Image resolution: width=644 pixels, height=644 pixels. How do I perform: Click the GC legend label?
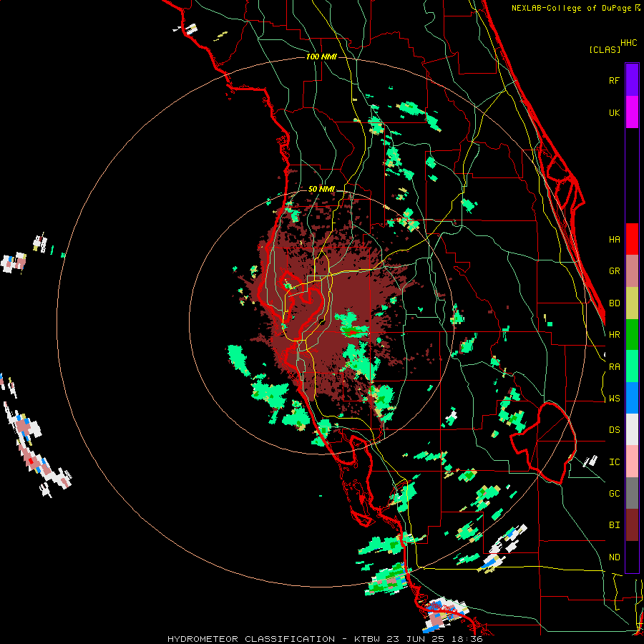tap(614, 494)
